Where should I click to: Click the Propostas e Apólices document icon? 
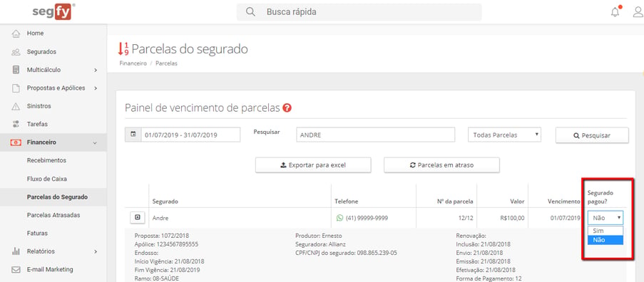click(x=16, y=88)
